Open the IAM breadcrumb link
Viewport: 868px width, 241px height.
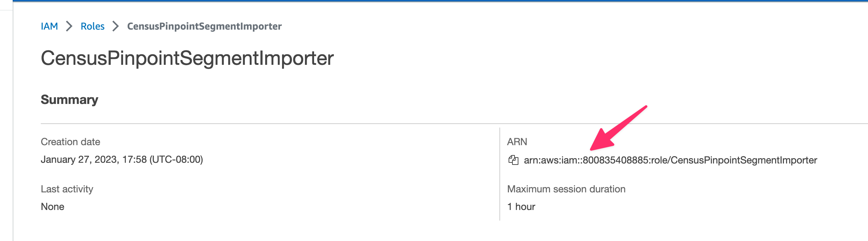(x=49, y=26)
